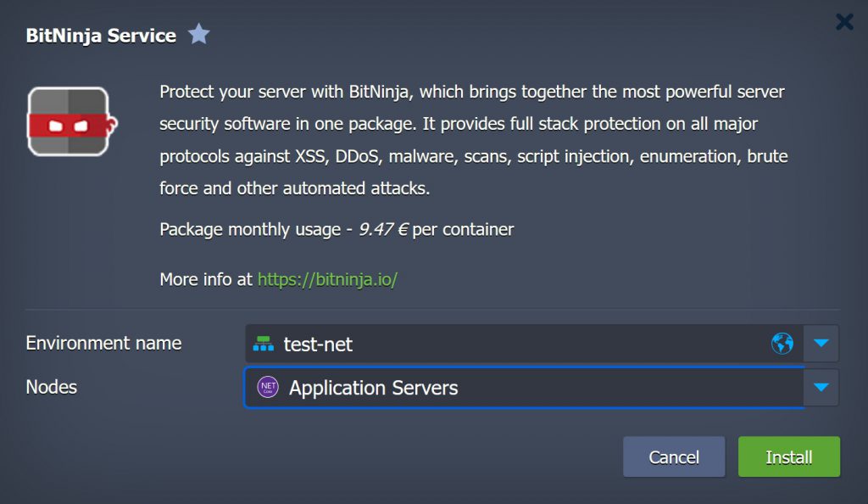
Task: Expand the Environment name dropdown arrow
Action: click(x=820, y=344)
